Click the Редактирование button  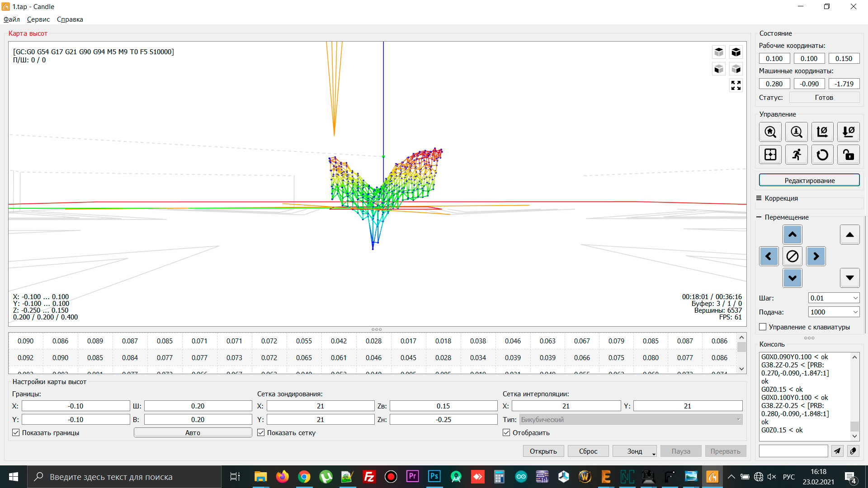click(x=809, y=180)
